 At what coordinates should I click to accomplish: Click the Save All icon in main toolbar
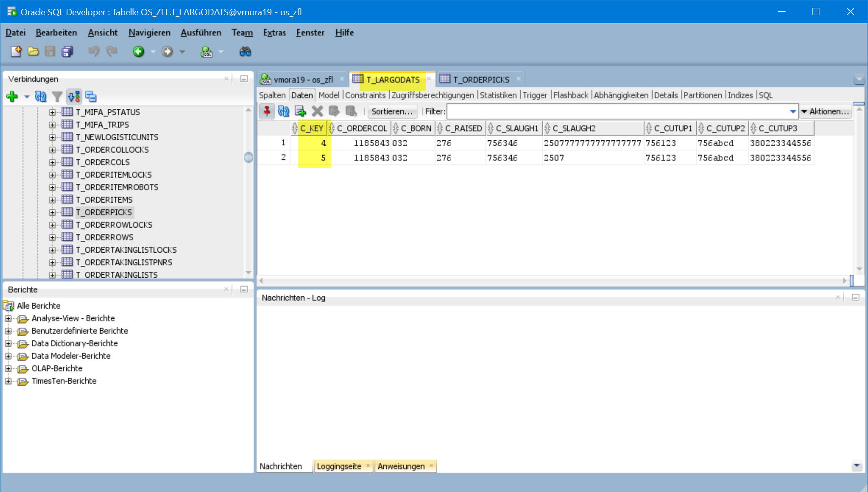point(67,52)
